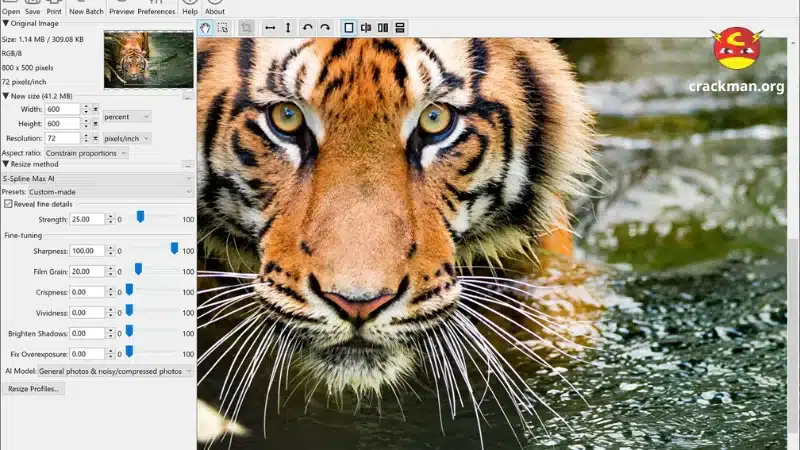Switch to side-by-side preview layout

coord(383,28)
